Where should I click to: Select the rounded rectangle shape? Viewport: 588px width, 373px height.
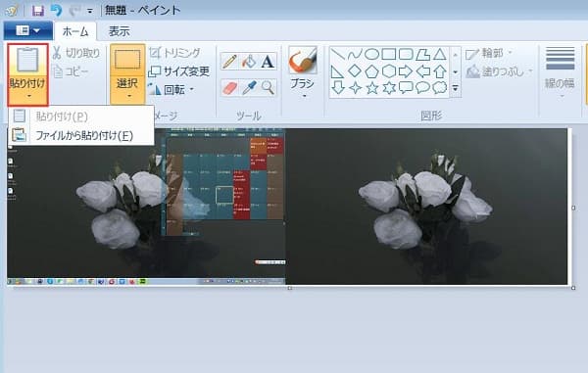[x=406, y=54]
